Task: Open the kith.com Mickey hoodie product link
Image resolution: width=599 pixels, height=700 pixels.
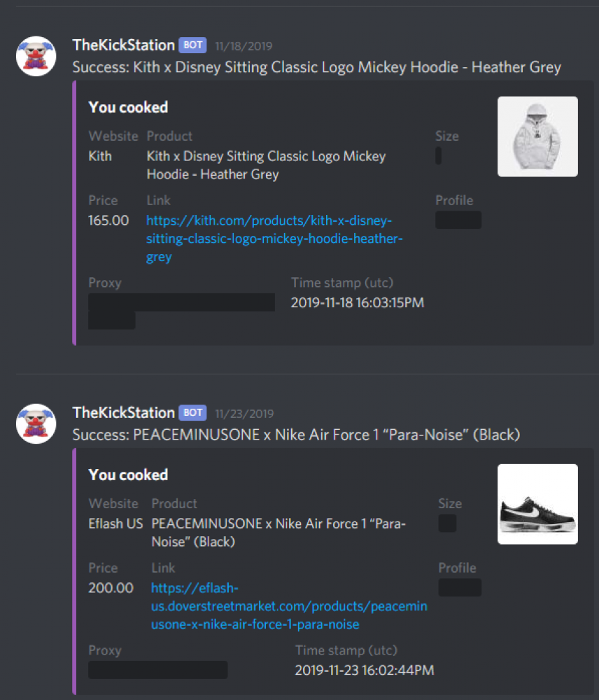Action: tap(274, 239)
